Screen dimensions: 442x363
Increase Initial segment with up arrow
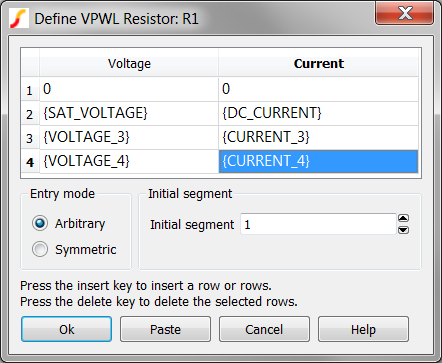(x=403, y=218)
